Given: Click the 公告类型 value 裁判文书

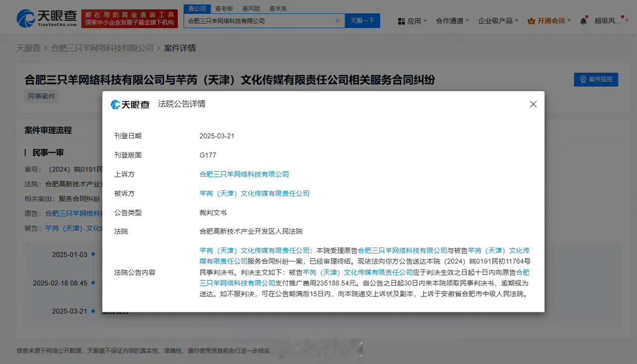Looking at the screenshot, I should click(x=213, y=212).
